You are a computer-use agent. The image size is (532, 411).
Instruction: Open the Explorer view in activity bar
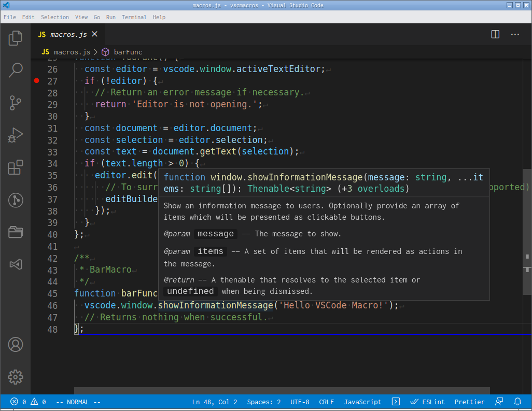click(15, 38)
